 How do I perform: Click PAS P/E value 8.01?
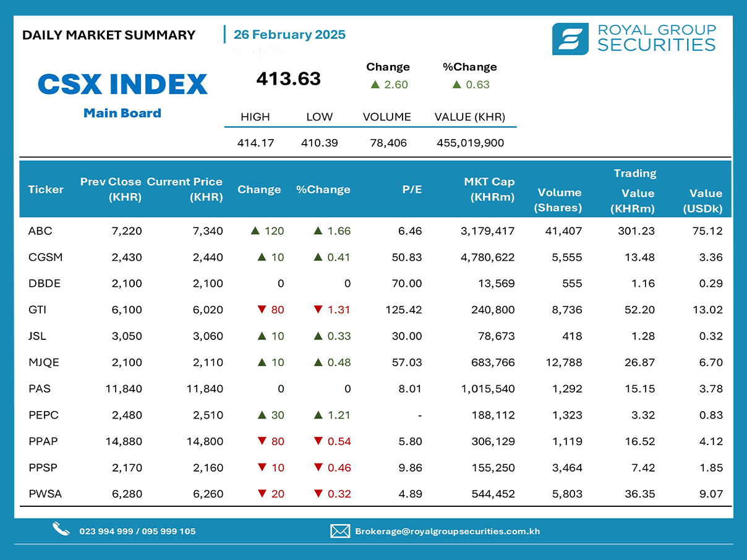click(x=411, y=389)
